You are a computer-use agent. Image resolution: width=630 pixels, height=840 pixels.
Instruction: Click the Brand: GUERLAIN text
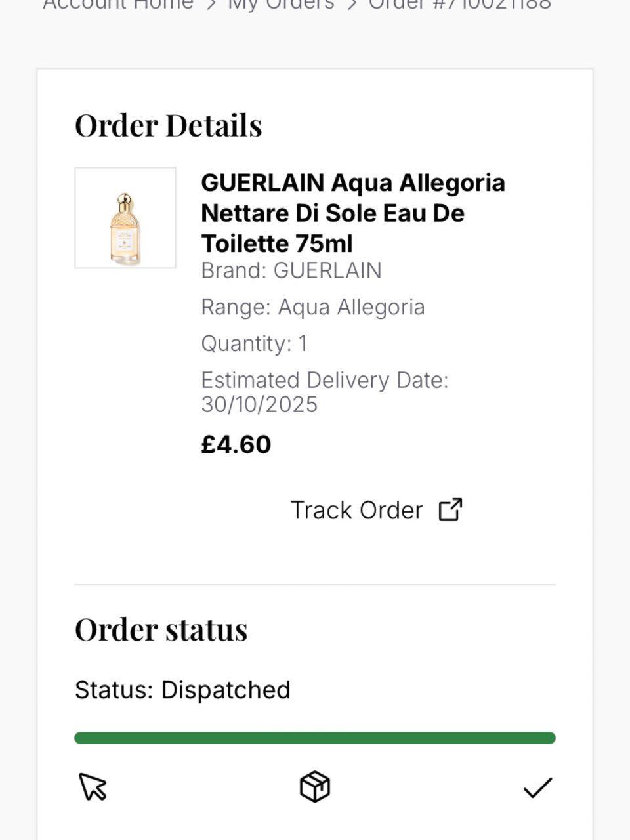click(x=291, y=270)
